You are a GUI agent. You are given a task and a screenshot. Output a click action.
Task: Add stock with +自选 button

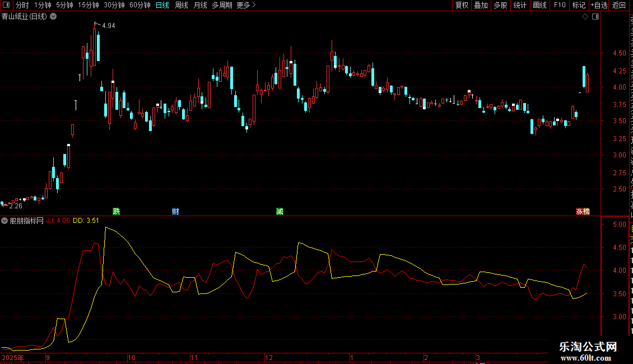pos(599,5)
